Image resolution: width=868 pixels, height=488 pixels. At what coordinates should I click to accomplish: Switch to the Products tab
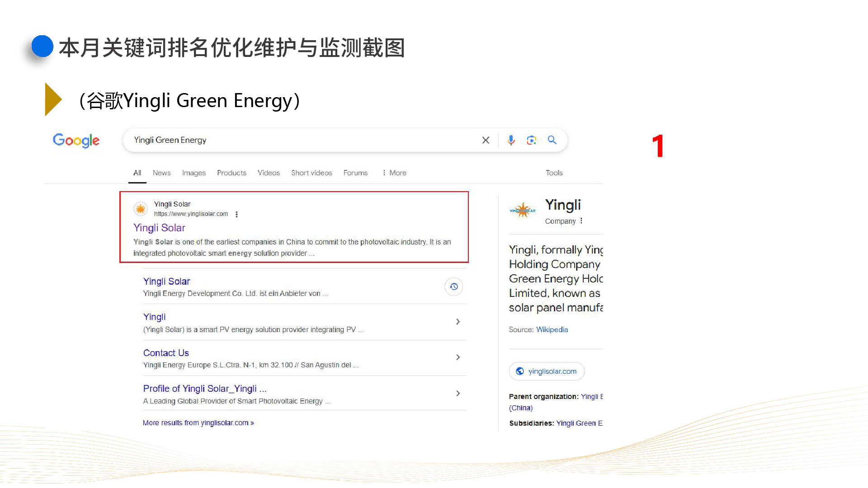click(x=232, y=173)
